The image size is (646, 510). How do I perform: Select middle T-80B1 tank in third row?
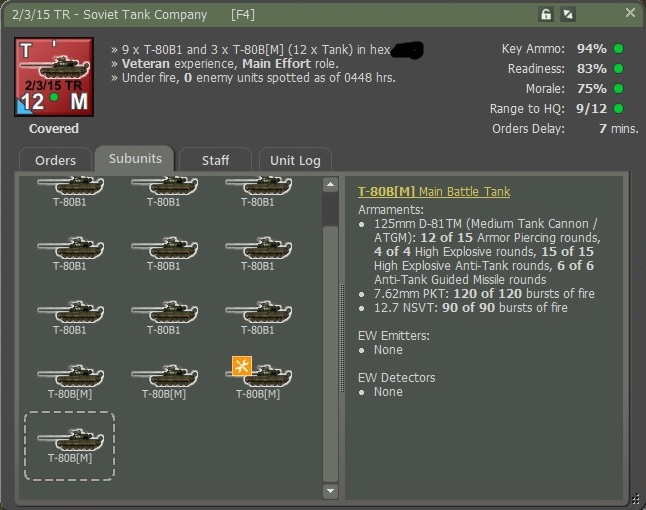164,318
